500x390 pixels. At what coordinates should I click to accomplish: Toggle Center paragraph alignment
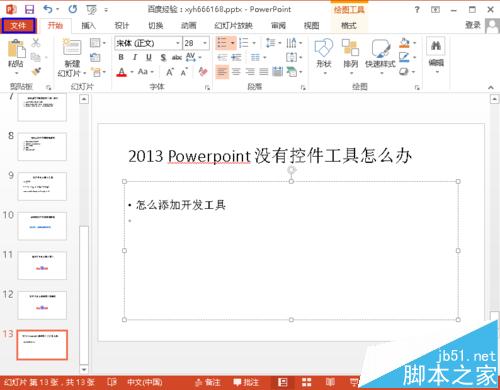tap(236, 72)
